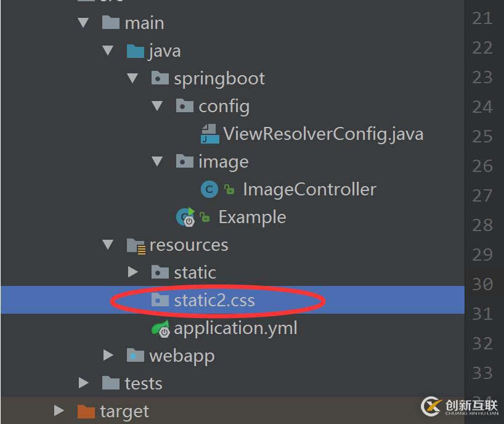
Task: Click the ImageController class icon
Action: (x=209, y=189)
